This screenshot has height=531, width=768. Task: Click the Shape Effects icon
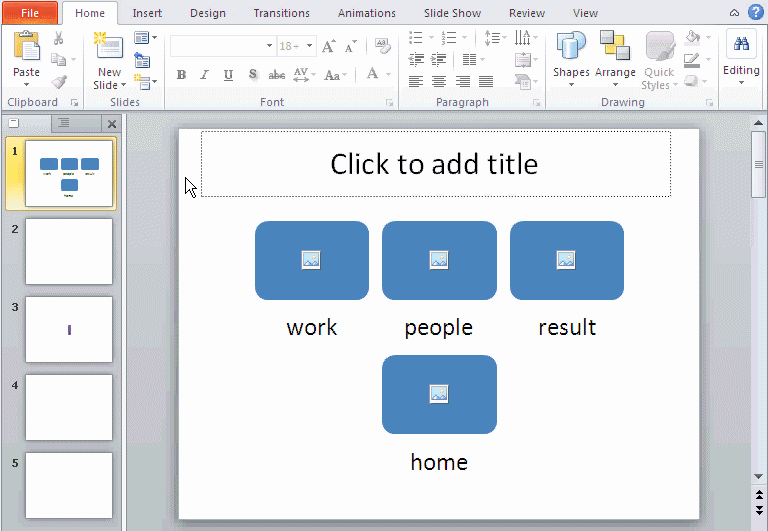691,81
